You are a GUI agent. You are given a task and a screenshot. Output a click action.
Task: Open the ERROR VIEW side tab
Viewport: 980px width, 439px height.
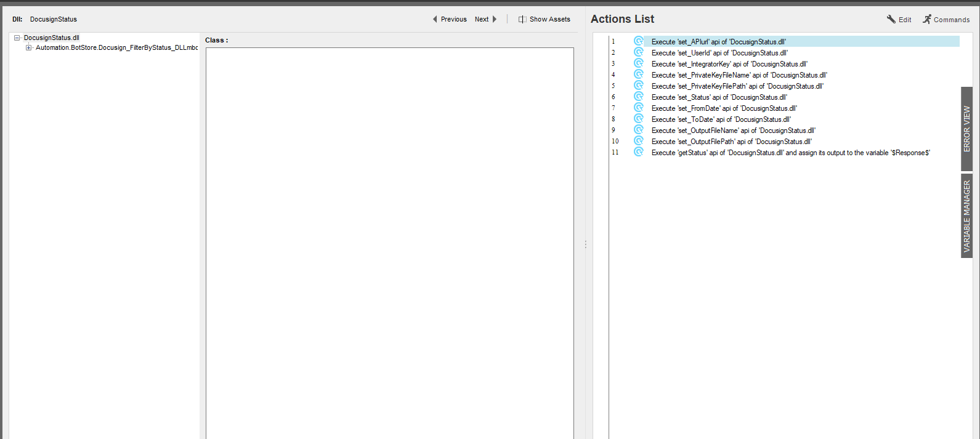click(966, 129)
